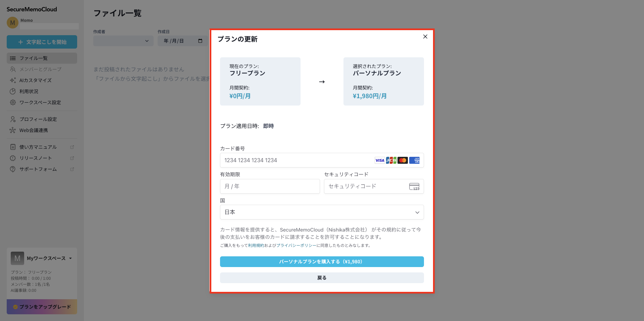Screen dimensions: 644x321
Task: Click the 有効期限 month/year field
Action: tap(270, 186)
